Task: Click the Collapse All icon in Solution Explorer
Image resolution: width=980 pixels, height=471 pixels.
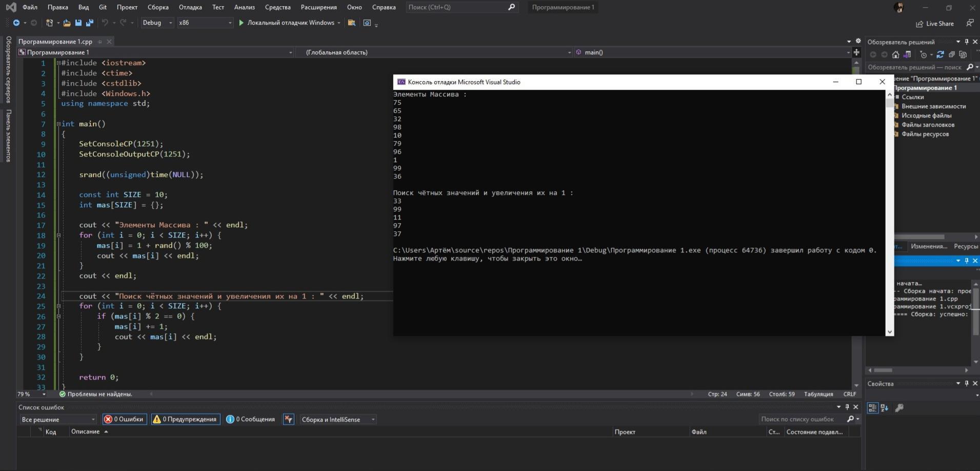Action: point(952,54)
